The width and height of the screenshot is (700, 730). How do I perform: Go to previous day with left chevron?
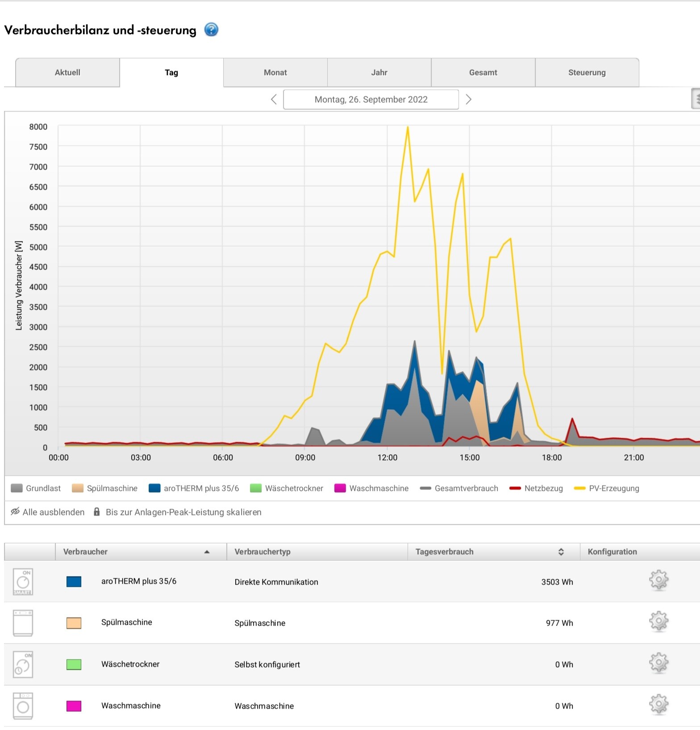[274, 100]
